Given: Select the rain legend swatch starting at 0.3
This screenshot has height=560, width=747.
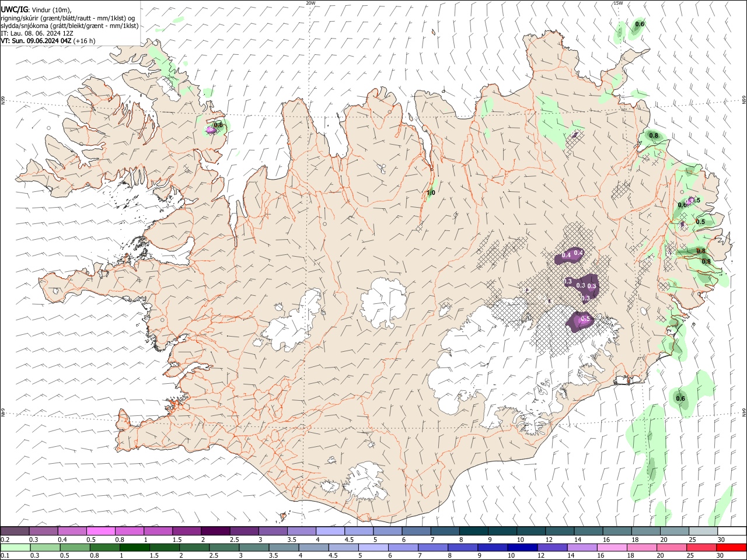Looking at the screenshot, I should coord(45,547).
